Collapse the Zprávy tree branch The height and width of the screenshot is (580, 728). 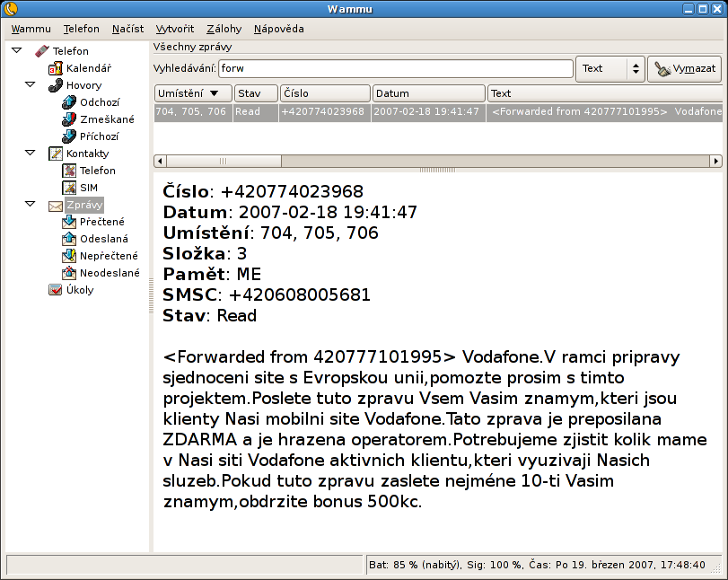(x=31, y=204)
